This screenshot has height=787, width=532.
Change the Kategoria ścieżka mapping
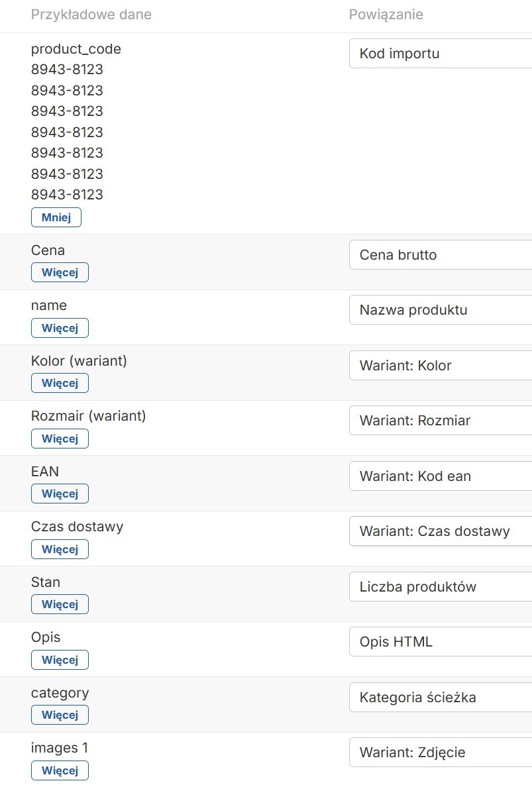pos(441,698)
